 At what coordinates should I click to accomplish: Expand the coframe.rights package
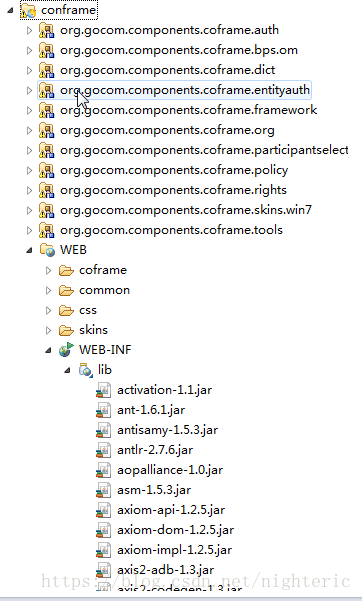30,190
